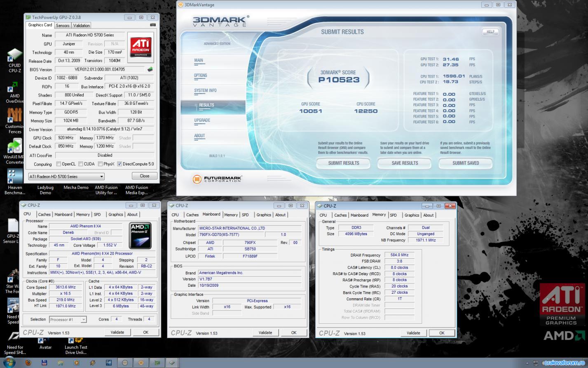Select SYSTEM INFO in 3DMark Vantage menu
Screen dimensions: 588x368
point(205,90)
